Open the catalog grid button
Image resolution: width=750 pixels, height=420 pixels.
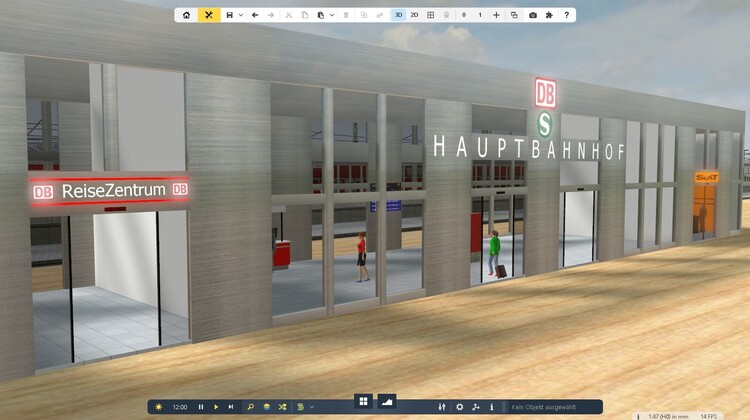click(364, 401)
